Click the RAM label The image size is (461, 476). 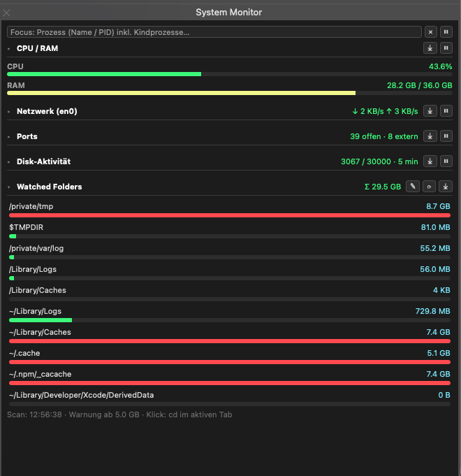pos(16,85)
